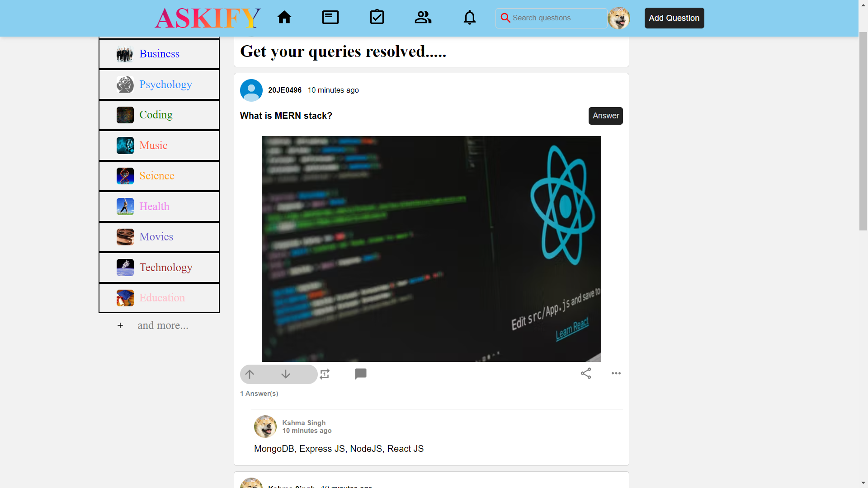Open the Science category
The height and width of the screenshot is (488, 868).
click(x=156, y=176)
